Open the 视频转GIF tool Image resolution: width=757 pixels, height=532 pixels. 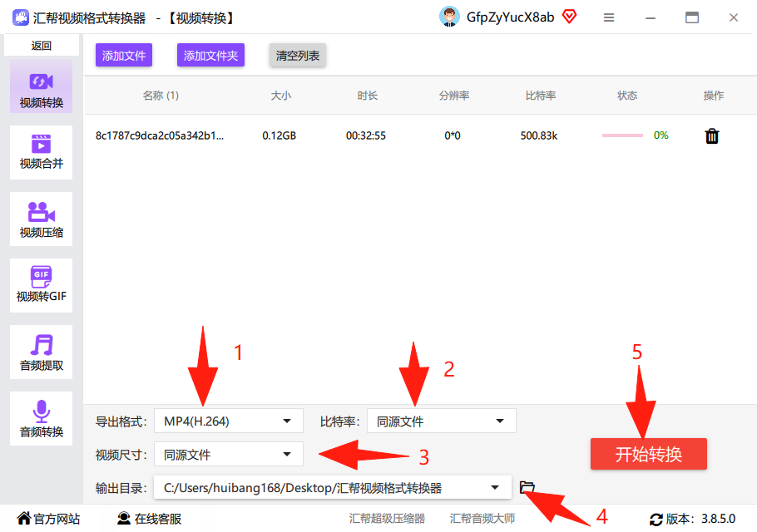point(41,285)
